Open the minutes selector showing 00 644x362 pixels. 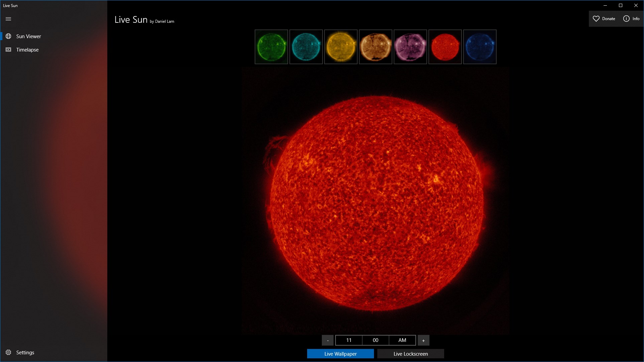point(376,340)
